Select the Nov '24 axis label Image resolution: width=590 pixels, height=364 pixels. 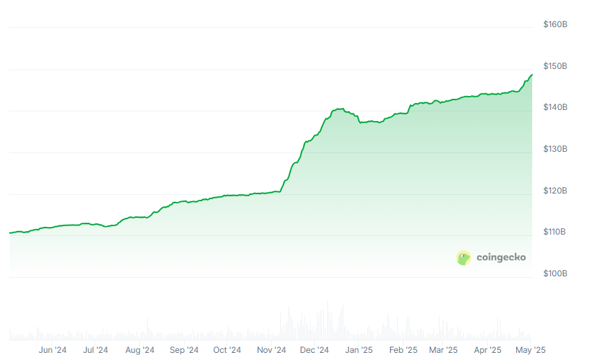(x=271, y=350)
